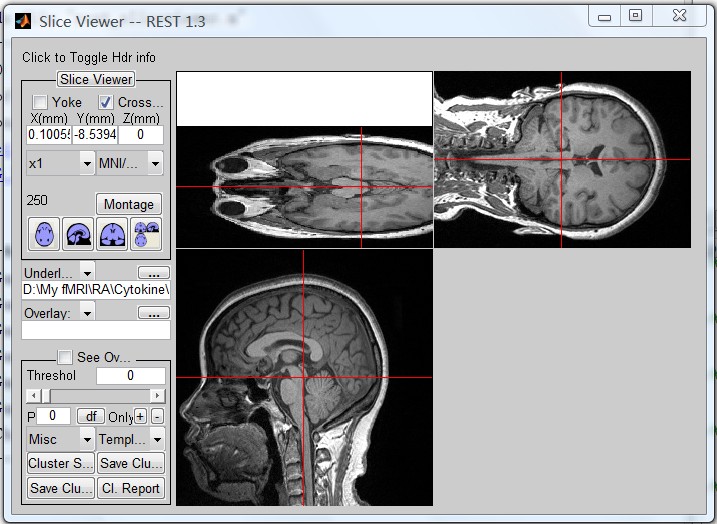Click the P value field
Screen dimensions: 717x524
click(53, 416)
